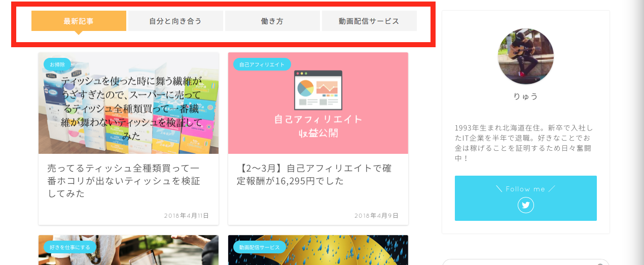Click the お掃除 category badge
The height and width of the screenshot is (265, 644).
pyautogui.click(x=57, y=64)
